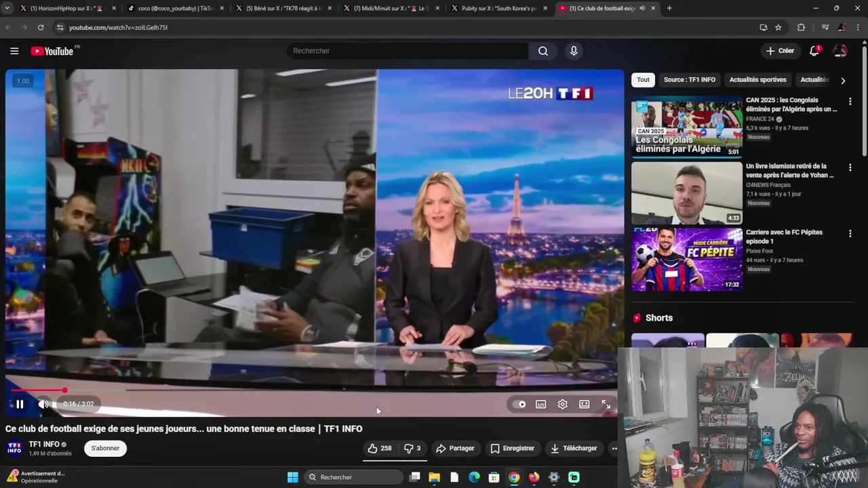Open Microsoft Store from the taskbar
The width and height of the screenshot is (868, 488).
click(494, 477)
